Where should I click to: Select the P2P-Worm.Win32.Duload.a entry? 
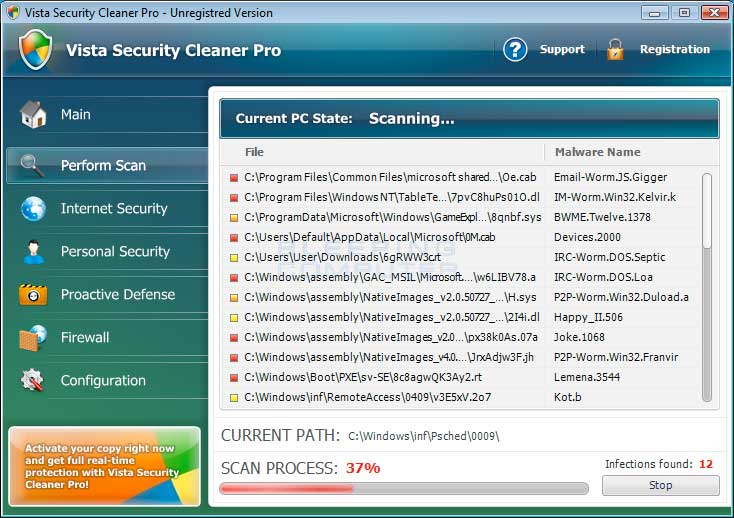(x=621, y=297)
